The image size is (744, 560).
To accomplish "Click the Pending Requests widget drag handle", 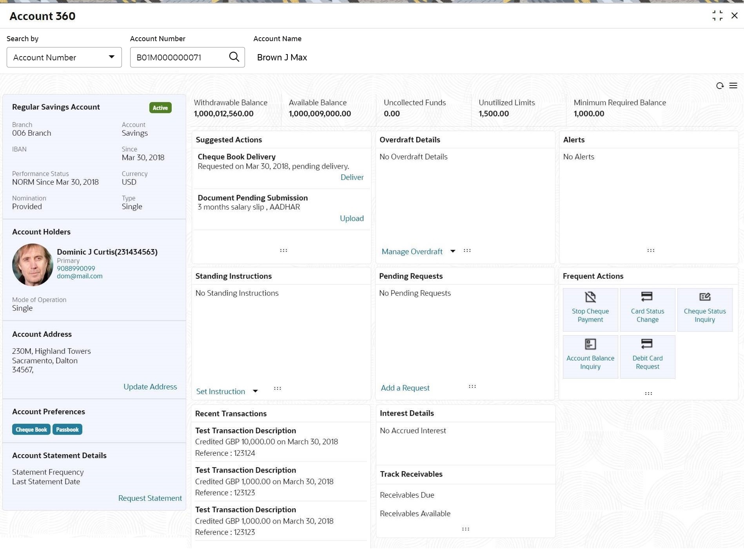I will (472, 386).
